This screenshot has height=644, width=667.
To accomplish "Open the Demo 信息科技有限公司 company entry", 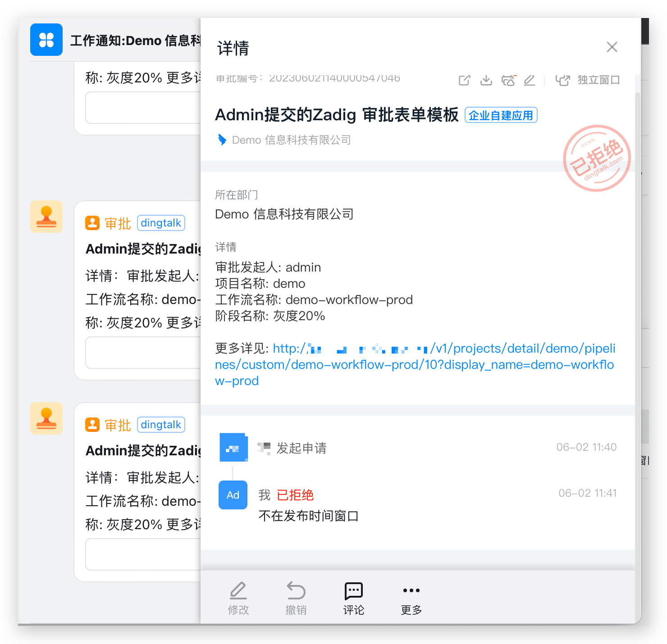I will (291, 140).
